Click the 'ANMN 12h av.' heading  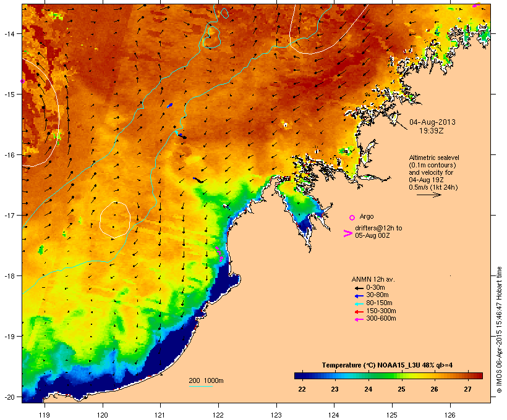click(x=373, y=279)
